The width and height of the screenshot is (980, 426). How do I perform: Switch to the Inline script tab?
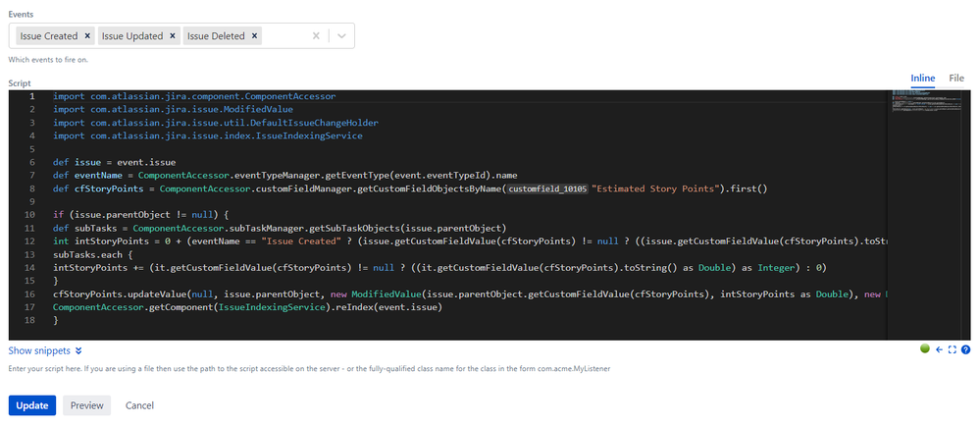click(x=922, y=79)
